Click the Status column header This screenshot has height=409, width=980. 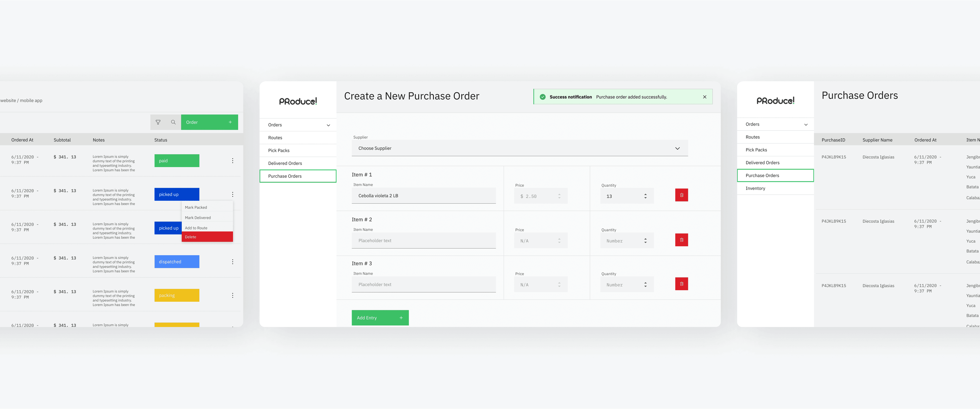click(x=161, y=140)
